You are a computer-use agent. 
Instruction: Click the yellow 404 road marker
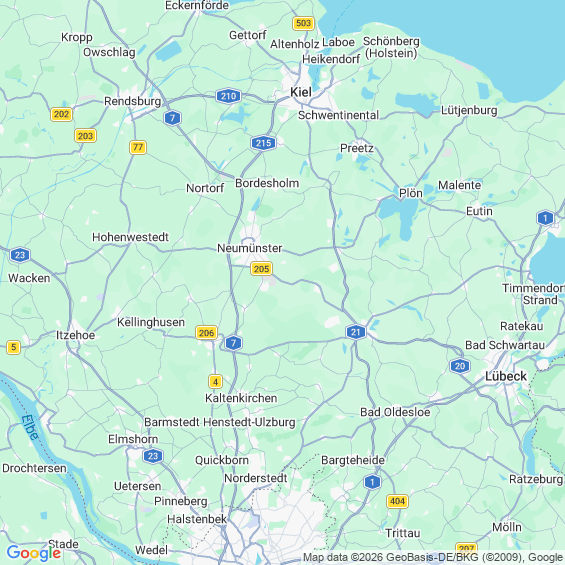(x=397, y=501)
